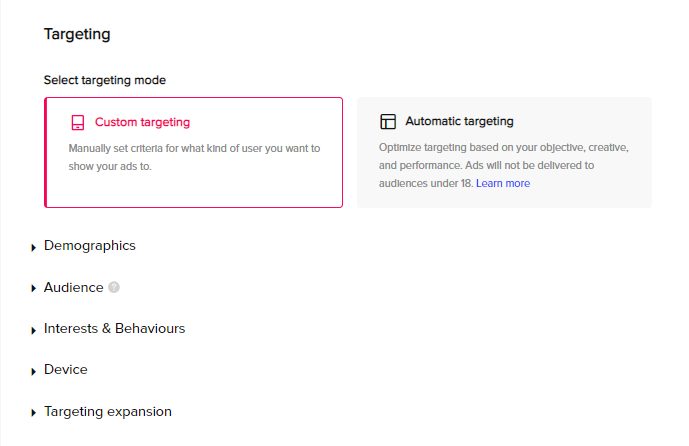Click the Device heading label
This screenshot has height=446, width=689.
[x=65, y=370]
